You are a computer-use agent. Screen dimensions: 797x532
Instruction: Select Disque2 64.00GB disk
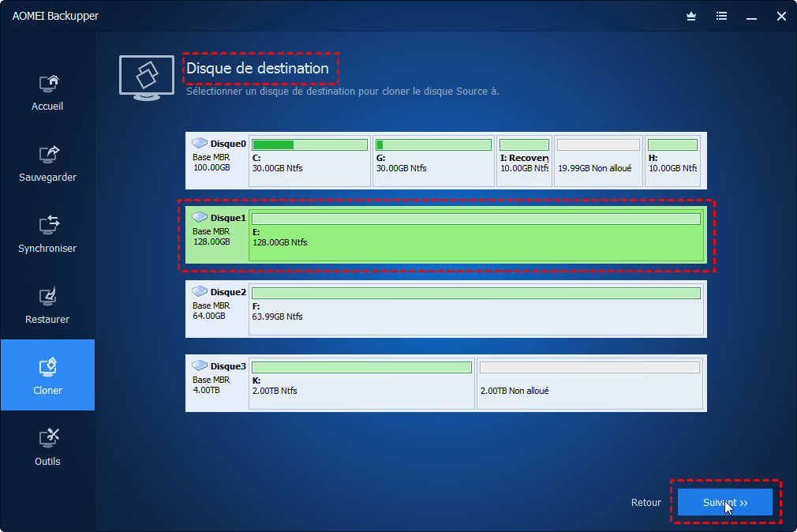point(446,309)
